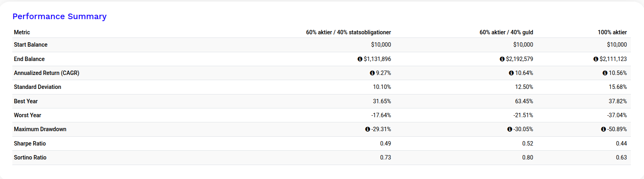Click info icon beside -29.31% drawdown
Image resolution: width=644 pixels, height=179 pixels.
point(368,129)
